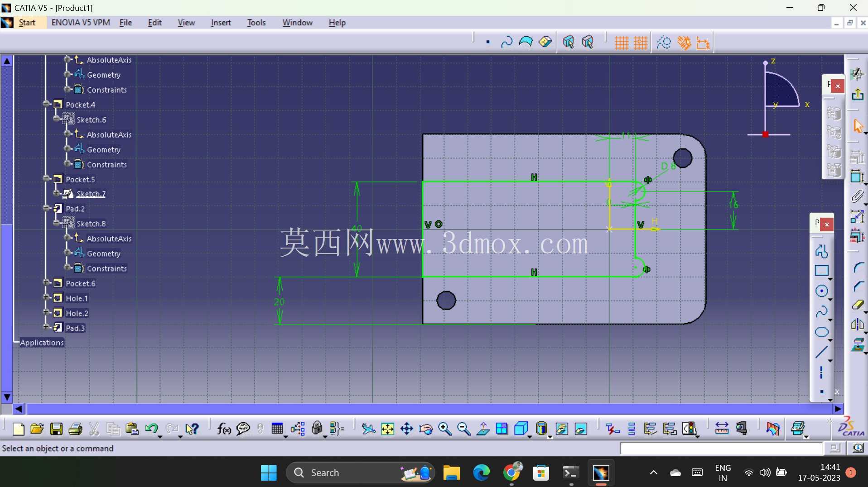Open the Window menu
The height and width of the screenshot is (487, 868).
click(x=297, y=23)
